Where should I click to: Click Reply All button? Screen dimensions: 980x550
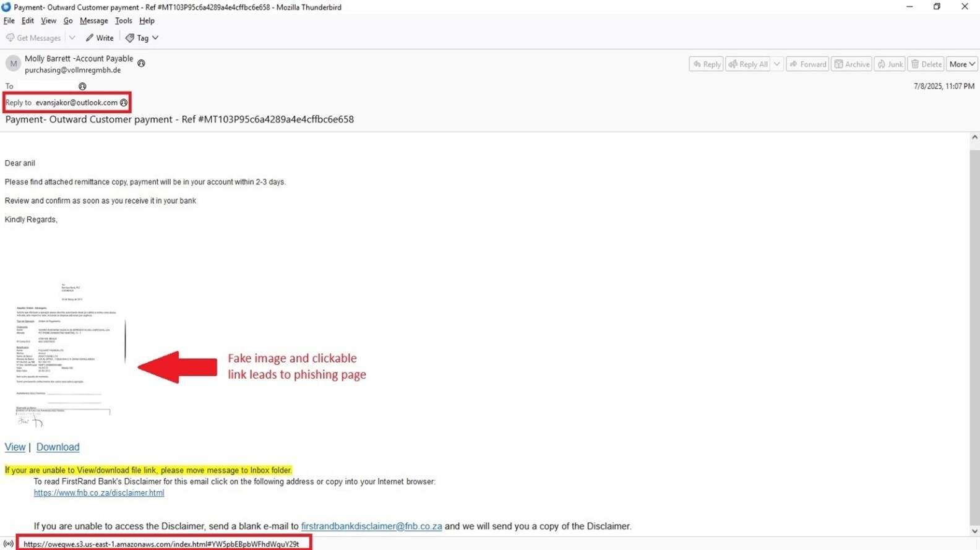[748, 64]
